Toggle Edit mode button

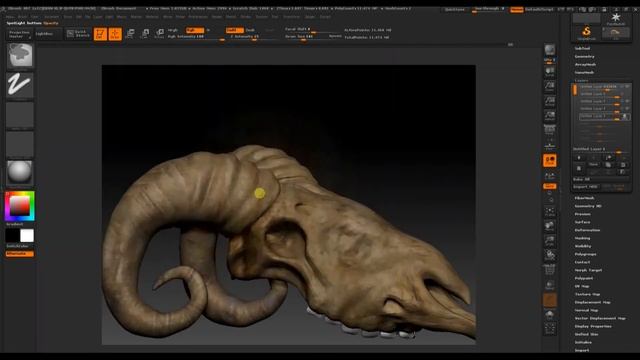tap(100, 34)
